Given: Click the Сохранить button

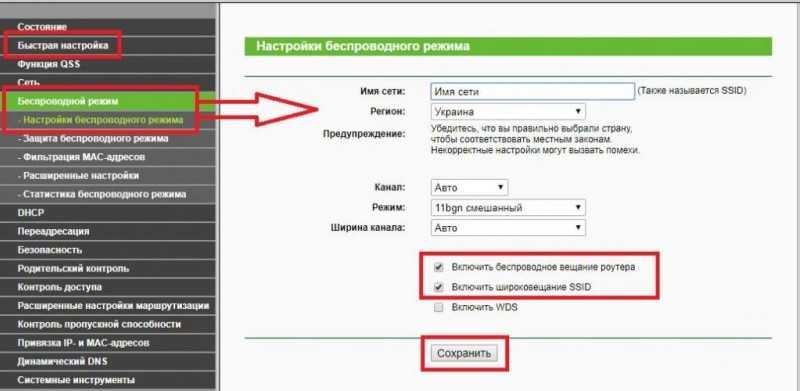Looking at the screenshot, I should pos(464,353).
